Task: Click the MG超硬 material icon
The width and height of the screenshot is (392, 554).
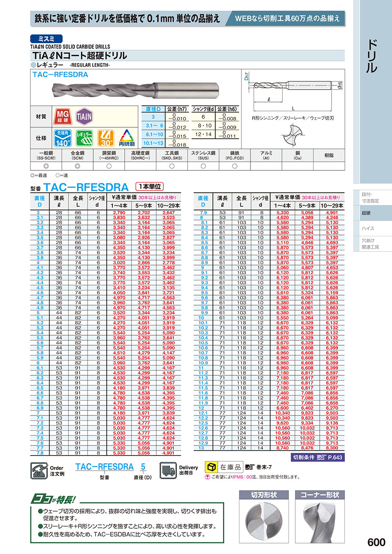Action: (x=62, y=117)
